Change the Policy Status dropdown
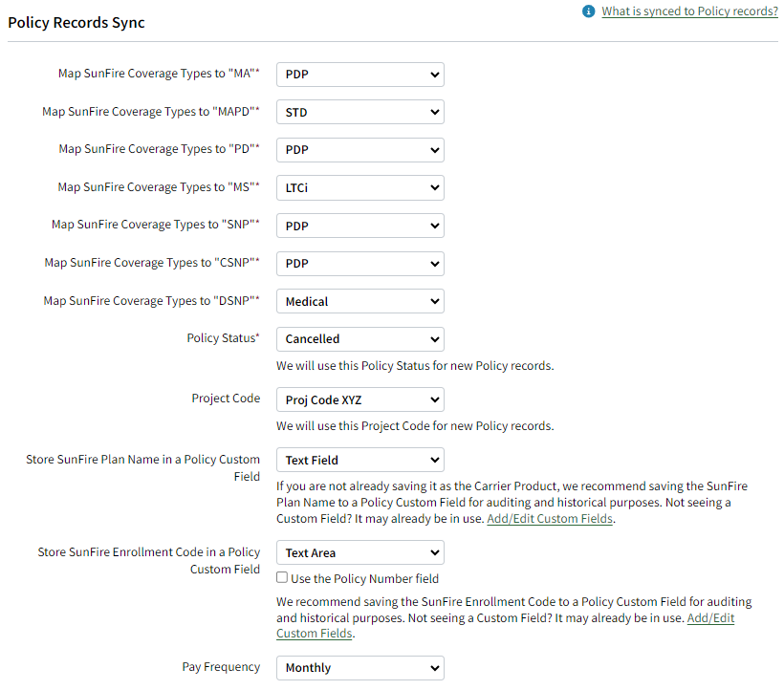This screenshot has width=784, height=690. (360, 339)
